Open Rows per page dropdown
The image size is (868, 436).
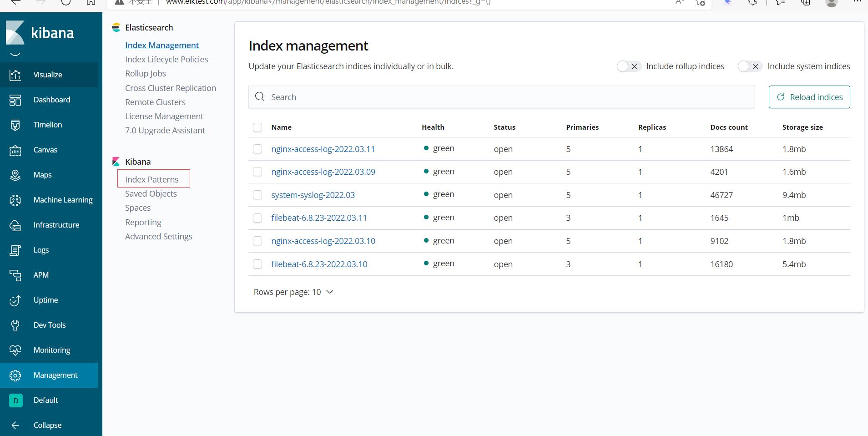[293, 292]
